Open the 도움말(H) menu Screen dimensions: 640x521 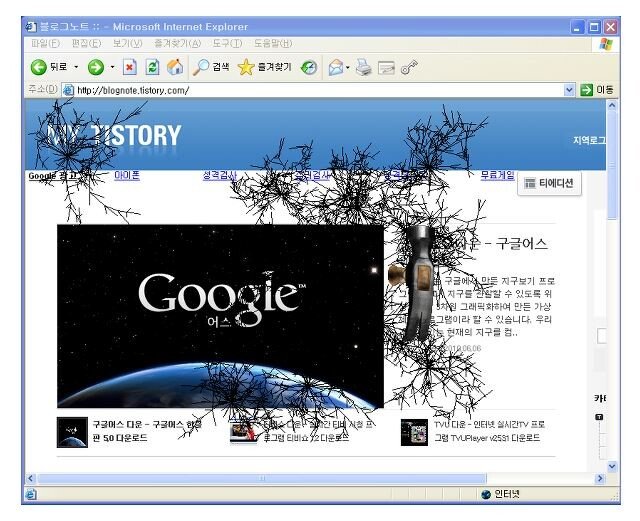tap(273, 43)
